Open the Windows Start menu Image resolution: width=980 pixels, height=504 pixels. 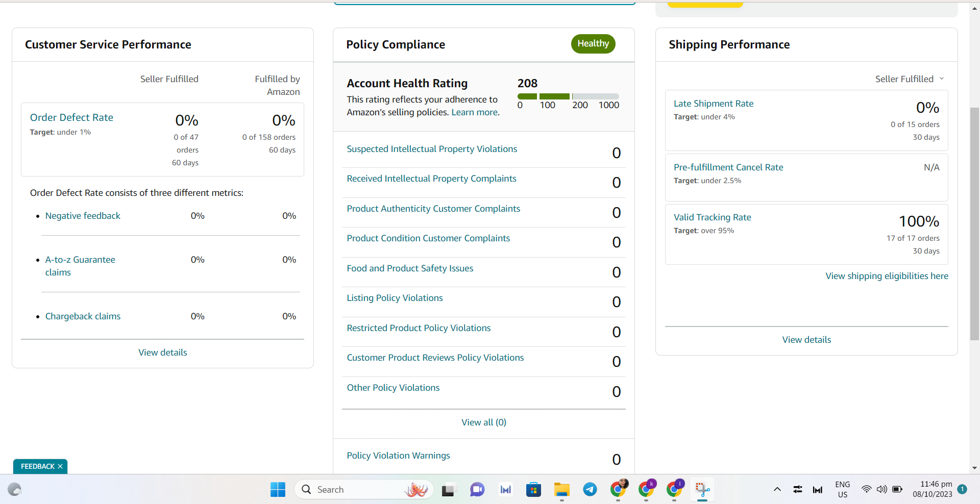278,490
